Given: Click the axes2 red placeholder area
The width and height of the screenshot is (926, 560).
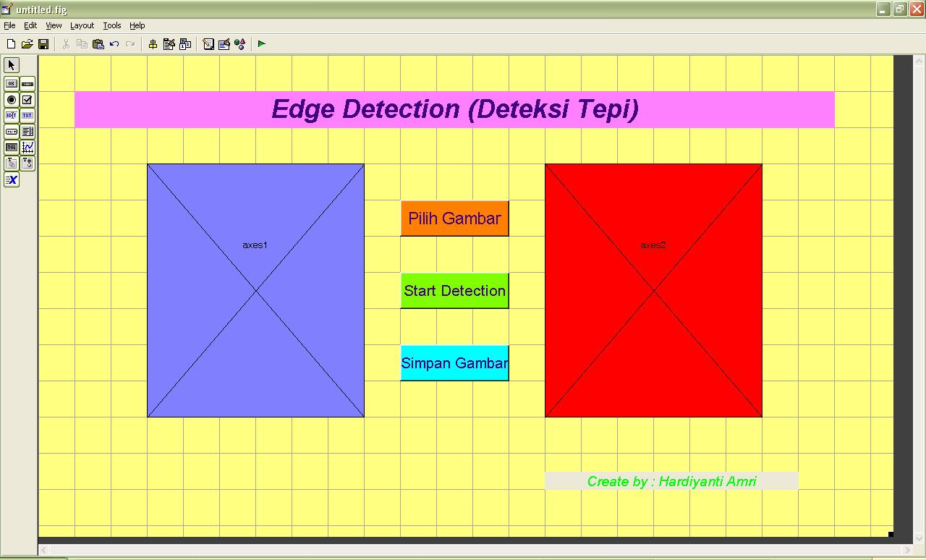Looking at the screenshot, I should pos(653,289).
